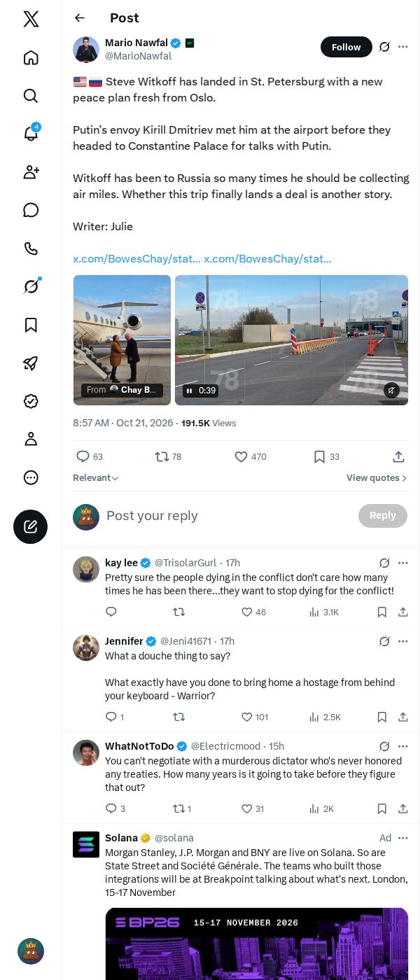
Task: Open the Search explore icon
Action: [31, 96]
